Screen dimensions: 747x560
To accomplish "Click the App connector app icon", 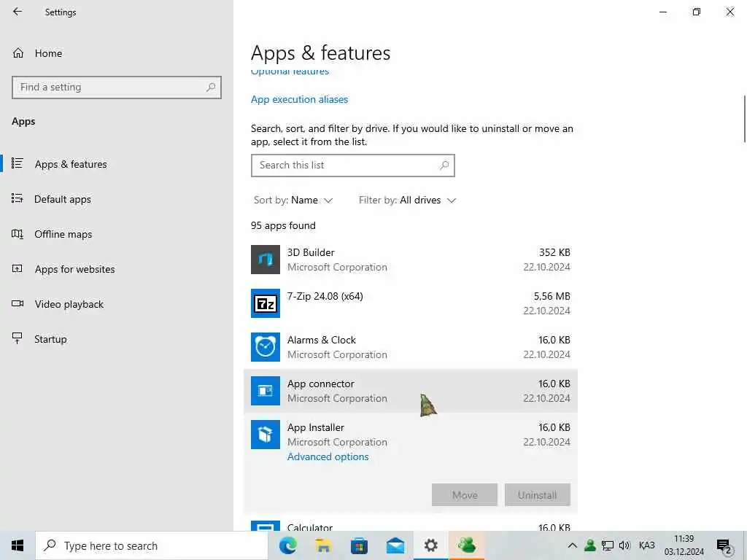I will coord(266,391).
